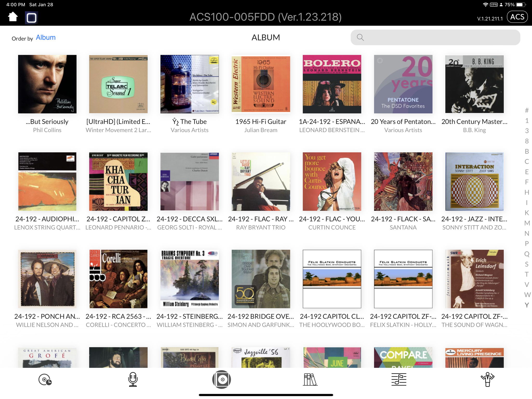Select 'Julian Bream' artist text

click(x=261, y=130)
